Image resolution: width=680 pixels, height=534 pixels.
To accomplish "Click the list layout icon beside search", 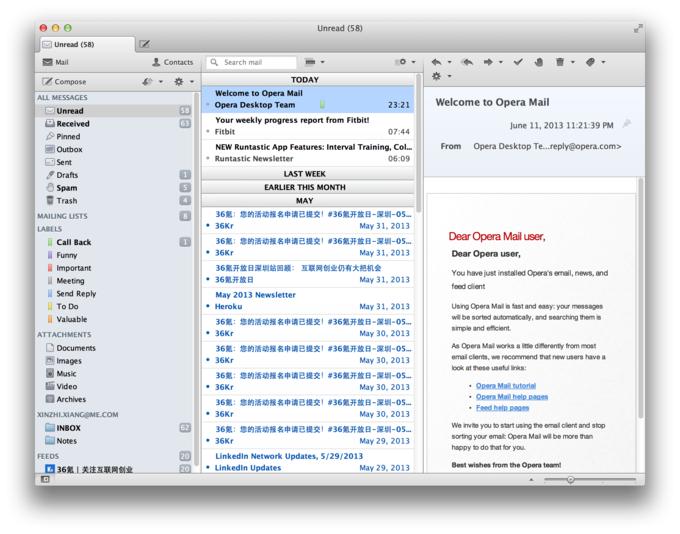I will click(x=310, y=62).
